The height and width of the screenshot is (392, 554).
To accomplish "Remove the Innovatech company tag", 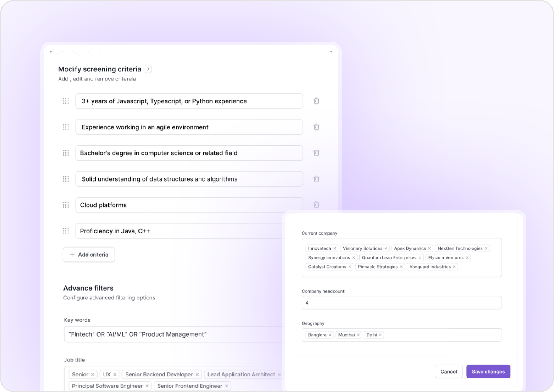I will (x=334, y=248).
